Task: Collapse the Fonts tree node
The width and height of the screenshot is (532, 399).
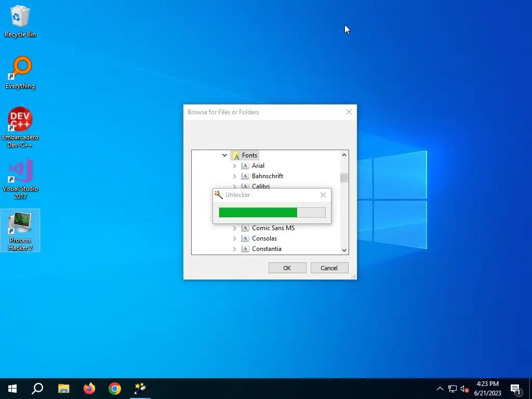Action: (x=224, y=155)
